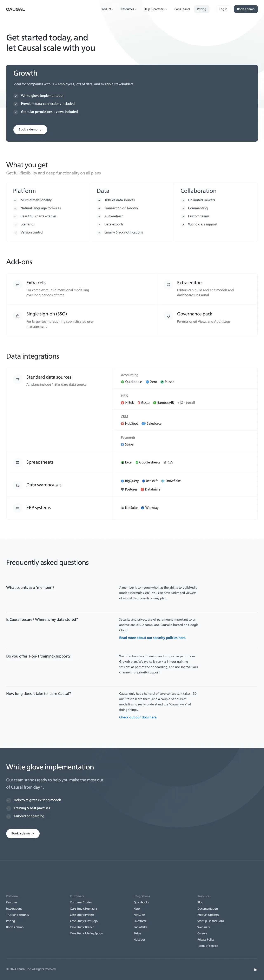The height and width of the screenshot is (980, 264).
Task: Click Book a demo in Growth card
Action: (30, 130)
